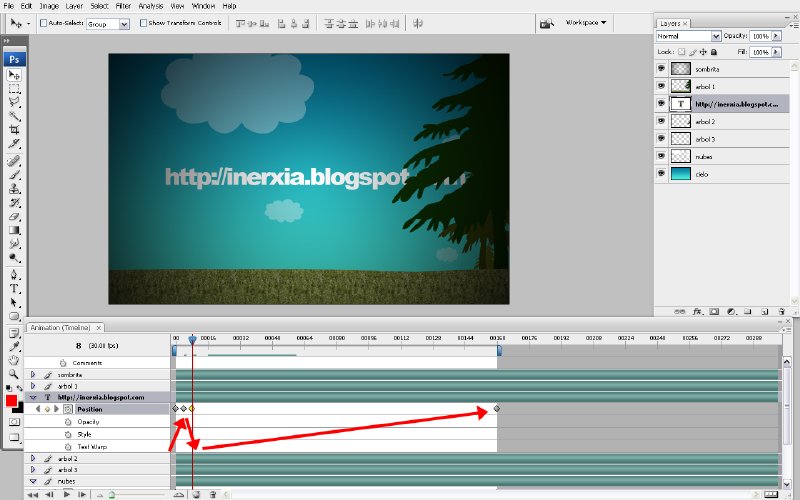Screen dimensions: 800x500
Task: Delete layer trash icon in Layers panel
Action: click(x=782, y=311)
